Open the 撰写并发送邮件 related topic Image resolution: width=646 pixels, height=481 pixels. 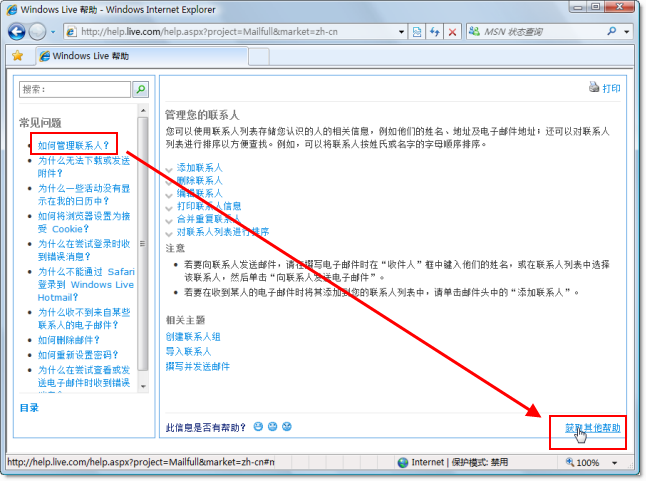[198, 367]
